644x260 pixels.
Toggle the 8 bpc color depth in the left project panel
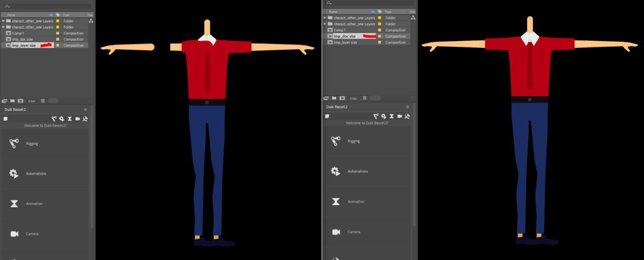click(x=32, y=101)
